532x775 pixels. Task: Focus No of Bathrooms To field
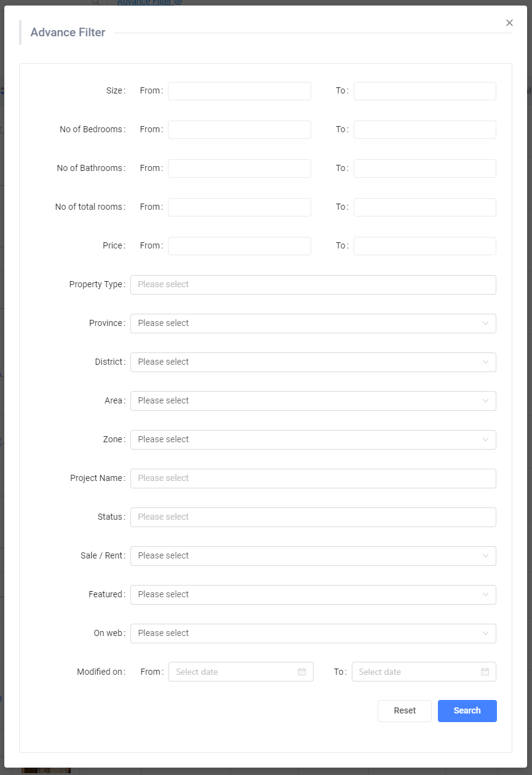(x=424, y=169)
